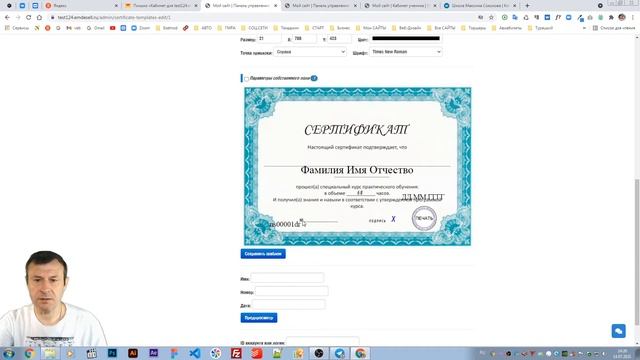Viewport: 640px width, 360px height.
Task: Open the 'Список для чтения' reading list
Action: tap(613, 28)
